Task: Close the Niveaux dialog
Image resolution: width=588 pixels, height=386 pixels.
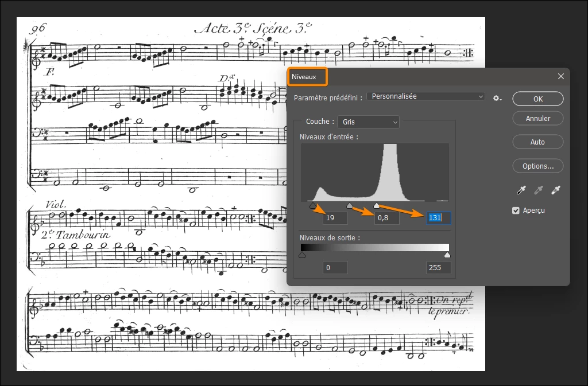Action: coord(560,76)
